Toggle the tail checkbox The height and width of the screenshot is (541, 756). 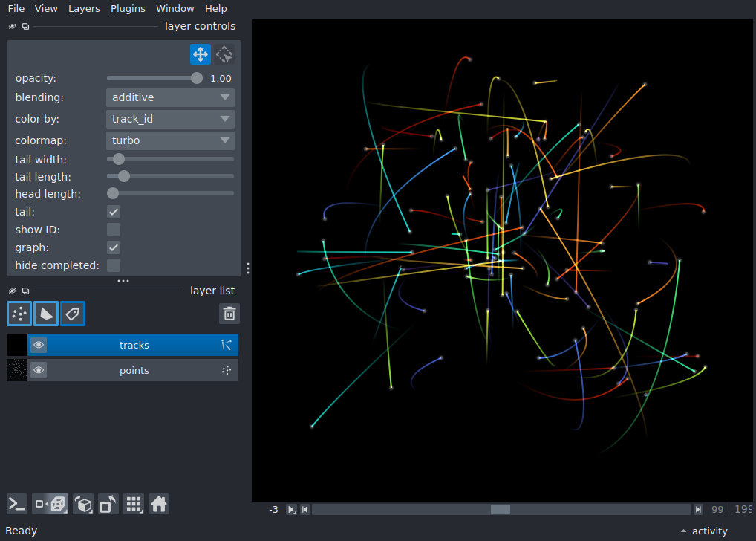(x=114, y=212)
